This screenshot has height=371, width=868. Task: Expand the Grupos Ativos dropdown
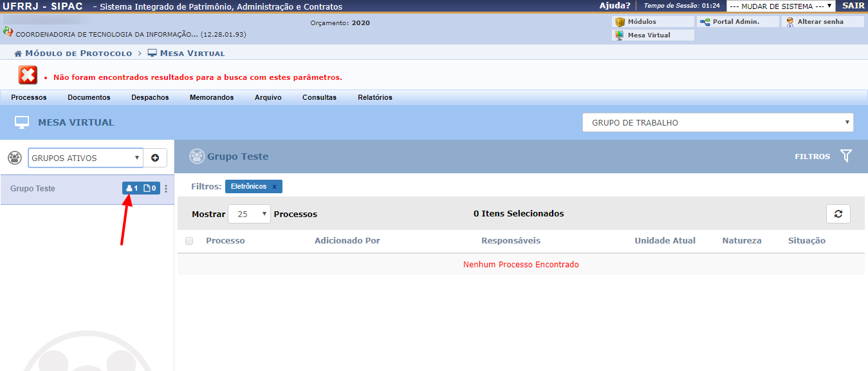[x=86, y=158]
